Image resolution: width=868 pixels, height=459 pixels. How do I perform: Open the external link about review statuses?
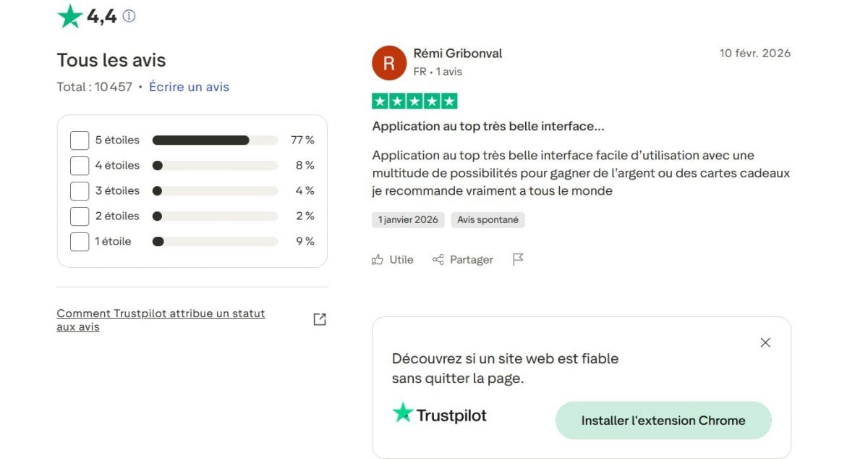pyautogui.click(x=319, y=319)
